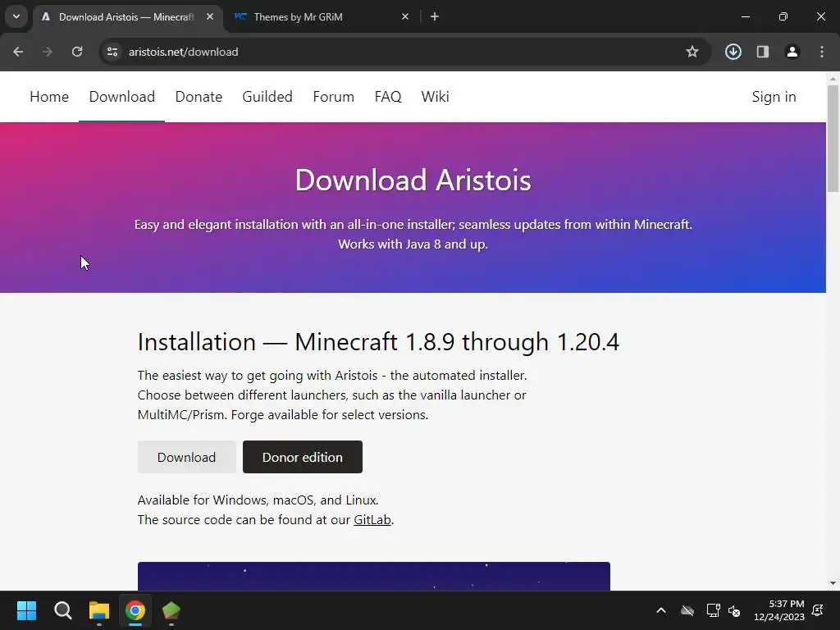The image size is (840, 630).
Task: Follow the GitLab source code link
Action: (x=372, y=520)
